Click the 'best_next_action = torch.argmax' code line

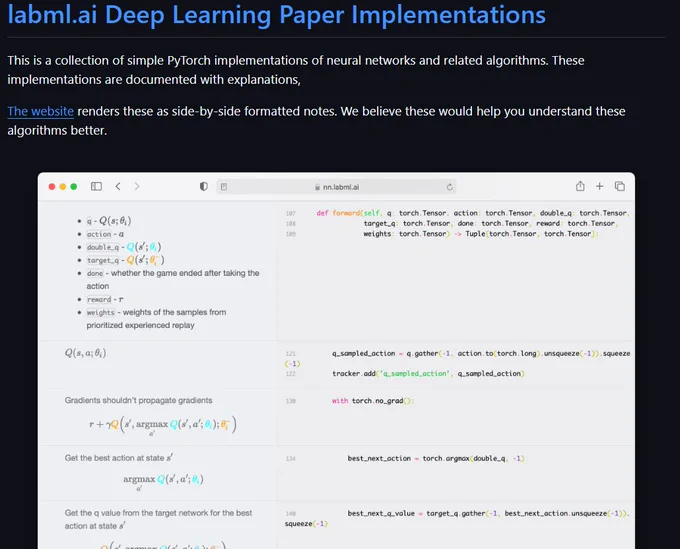click(x=436, y=458)
